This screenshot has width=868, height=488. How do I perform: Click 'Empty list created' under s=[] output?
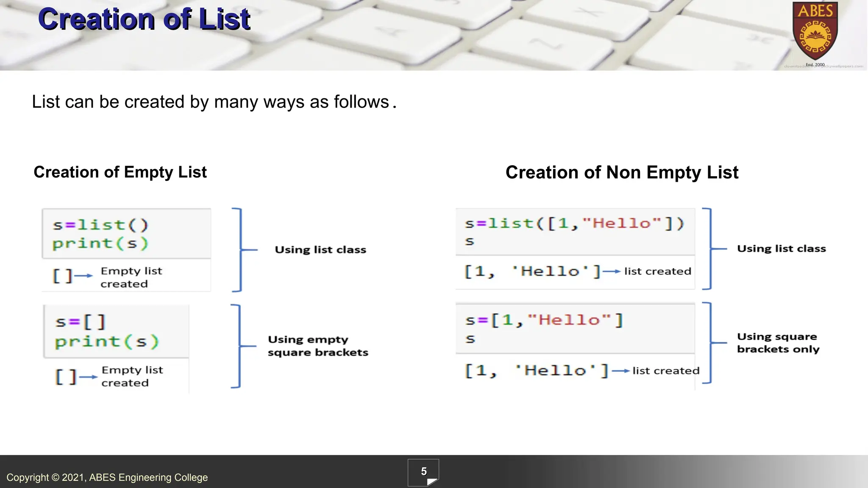[132, 377]
